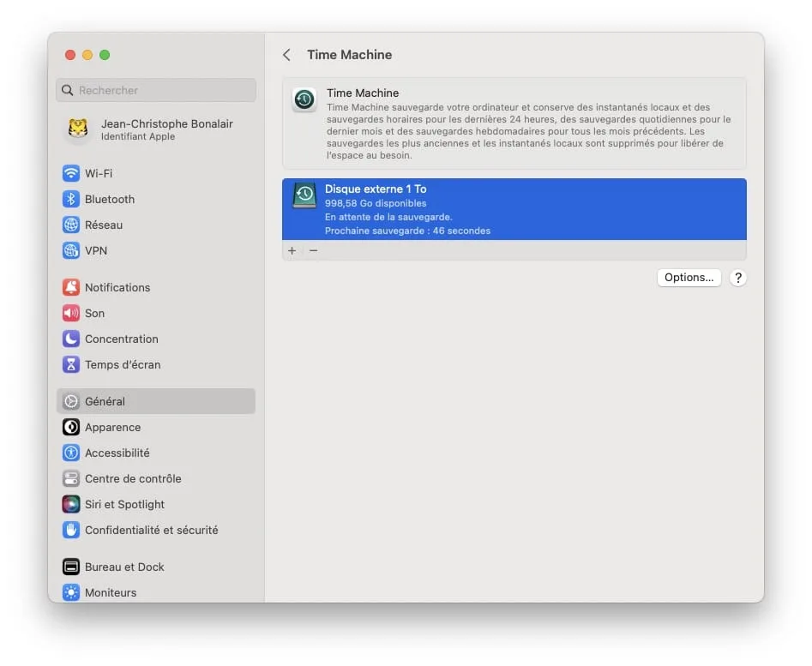Select Général in the sidebar
The height and width of the screenshot is (666, 812).
[x=156, y=401]
